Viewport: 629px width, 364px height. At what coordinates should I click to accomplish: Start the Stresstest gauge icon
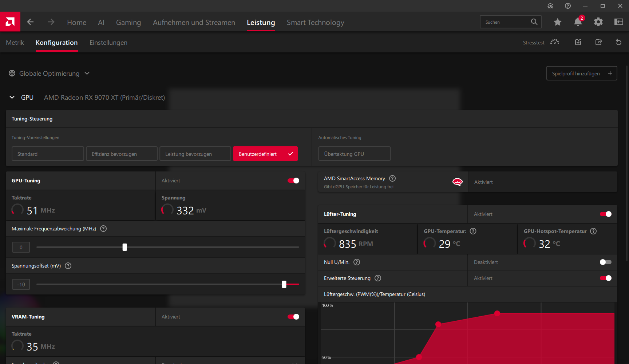click(x=555, y=42)
